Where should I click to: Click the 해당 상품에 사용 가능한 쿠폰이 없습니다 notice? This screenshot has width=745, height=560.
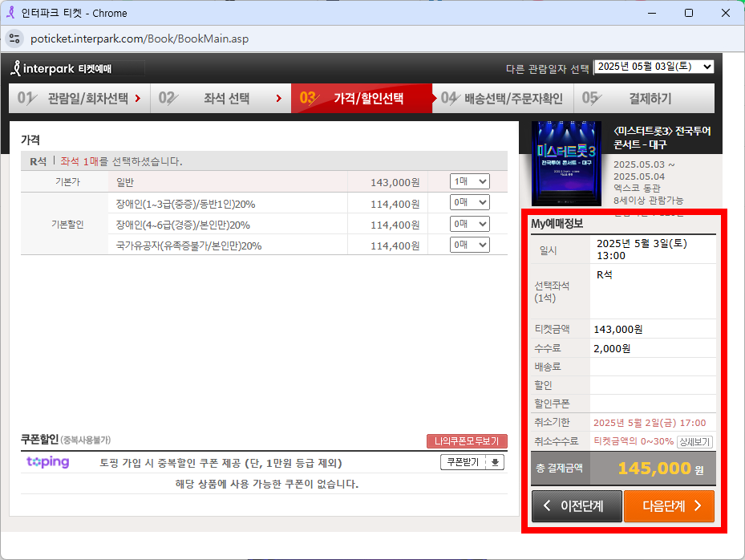266,484
